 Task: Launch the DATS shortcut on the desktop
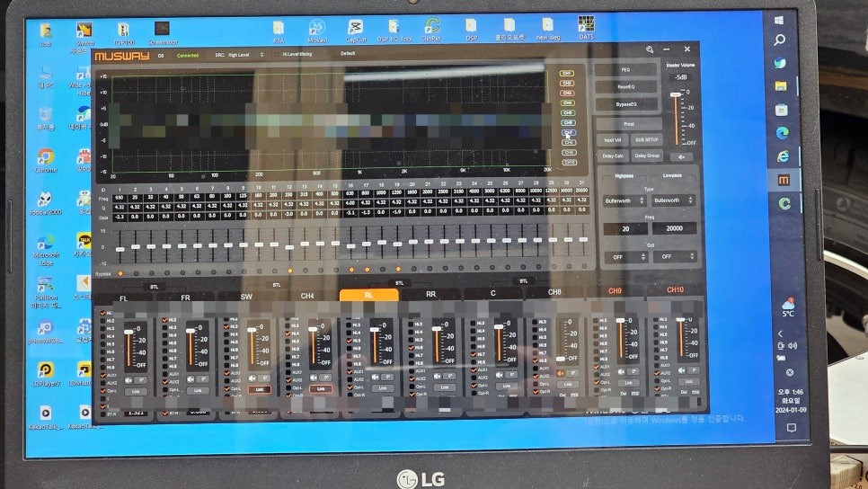point(586,25)
